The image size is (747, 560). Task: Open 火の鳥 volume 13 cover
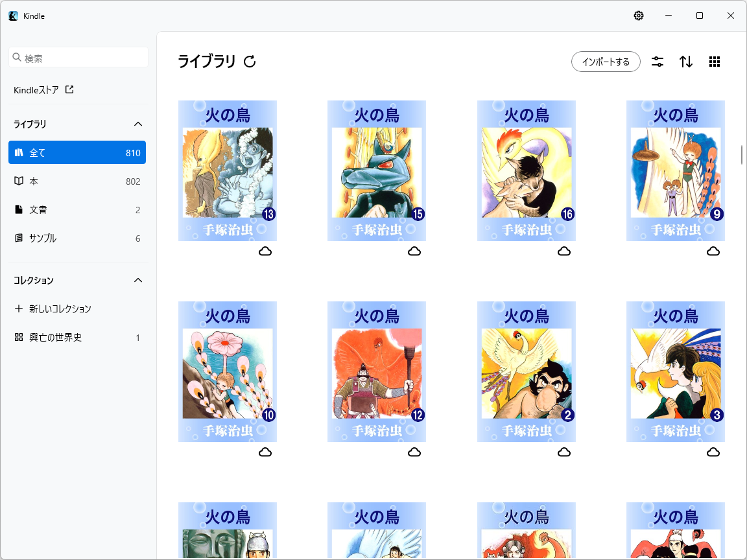coord(227,170)
